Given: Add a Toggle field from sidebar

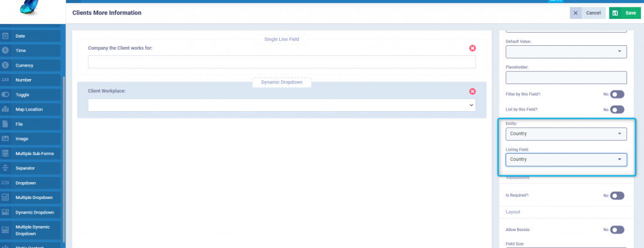Looking at the screenshot, I should [30, 95].
